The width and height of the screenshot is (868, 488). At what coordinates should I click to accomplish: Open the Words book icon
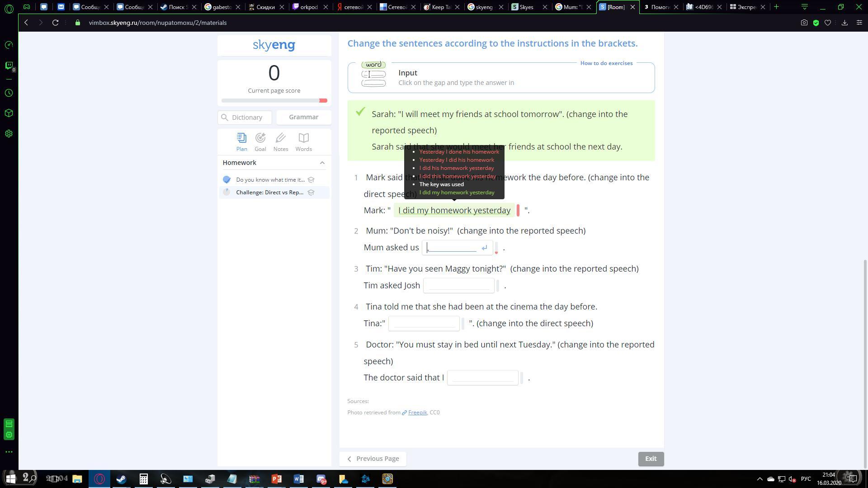(303, 138)
